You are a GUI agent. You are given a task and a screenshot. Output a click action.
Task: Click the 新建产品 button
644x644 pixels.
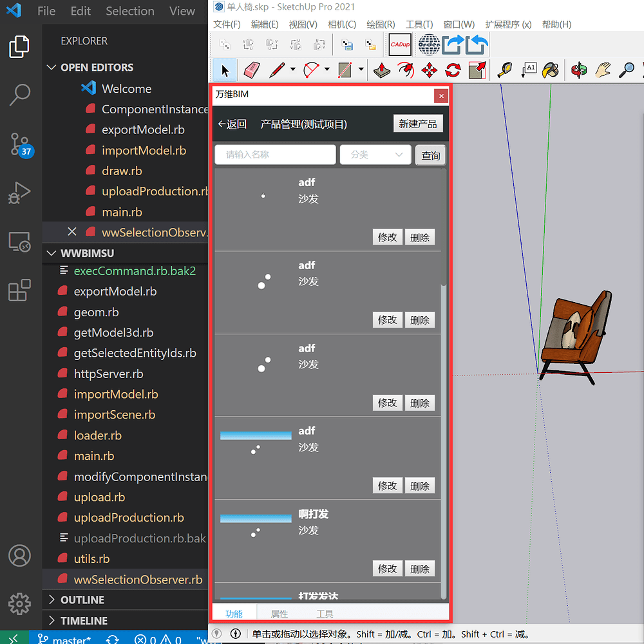(x=418, y=123)
